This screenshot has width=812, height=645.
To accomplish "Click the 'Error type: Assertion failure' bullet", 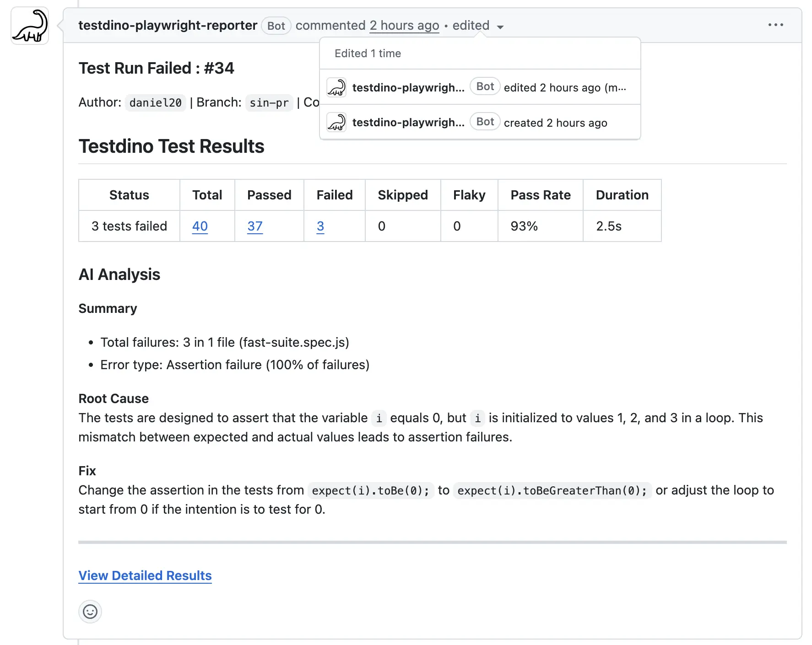I will pos(235,365).
